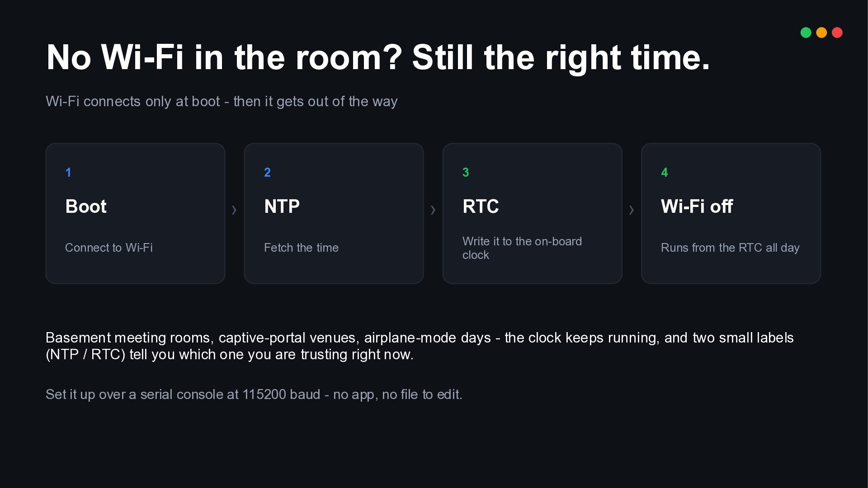This screenshot has height=488, width=868.
Task: Click the chevron between Boot and NTP
Action: point(234,210)
